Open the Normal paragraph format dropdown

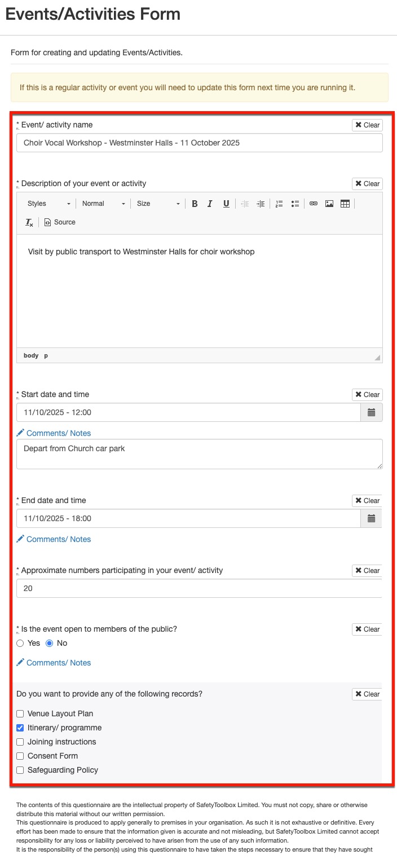coord(103,204)
